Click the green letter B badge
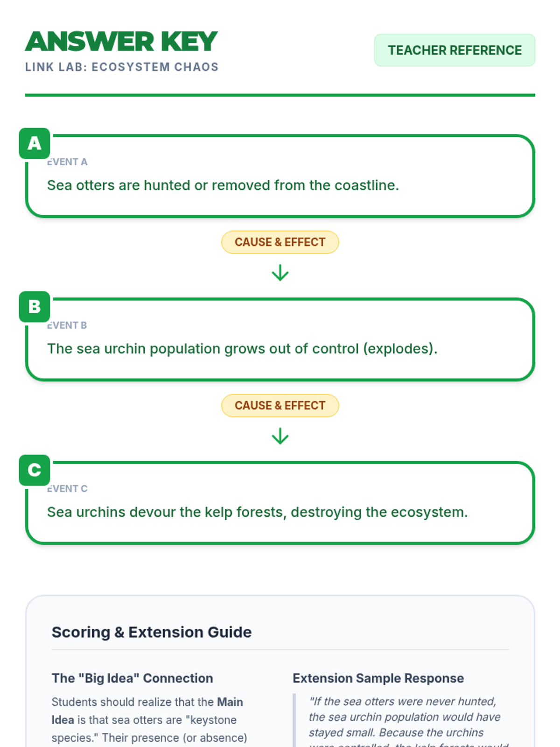This screenshot has height=747, width=560. click(35, 307)
